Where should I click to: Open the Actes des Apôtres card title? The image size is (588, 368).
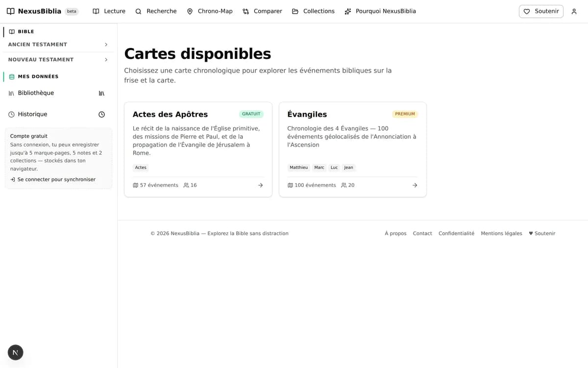(x=170, y=114)
